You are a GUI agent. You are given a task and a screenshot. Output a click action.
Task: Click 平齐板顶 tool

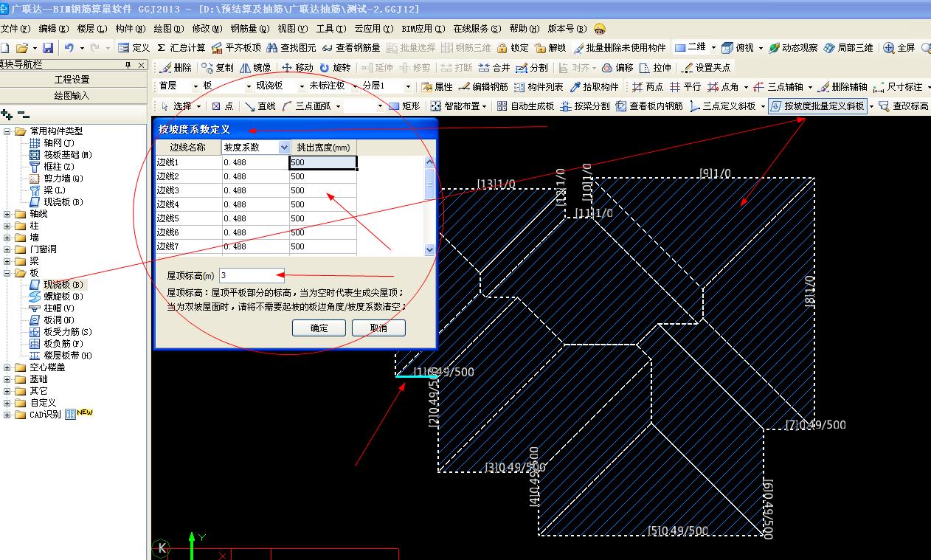(x=236, y=48)
